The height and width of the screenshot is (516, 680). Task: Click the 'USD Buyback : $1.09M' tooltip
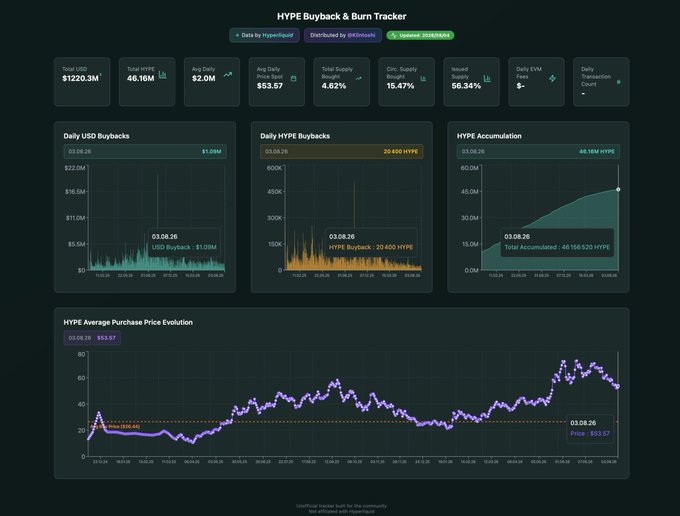coord(184,242)
